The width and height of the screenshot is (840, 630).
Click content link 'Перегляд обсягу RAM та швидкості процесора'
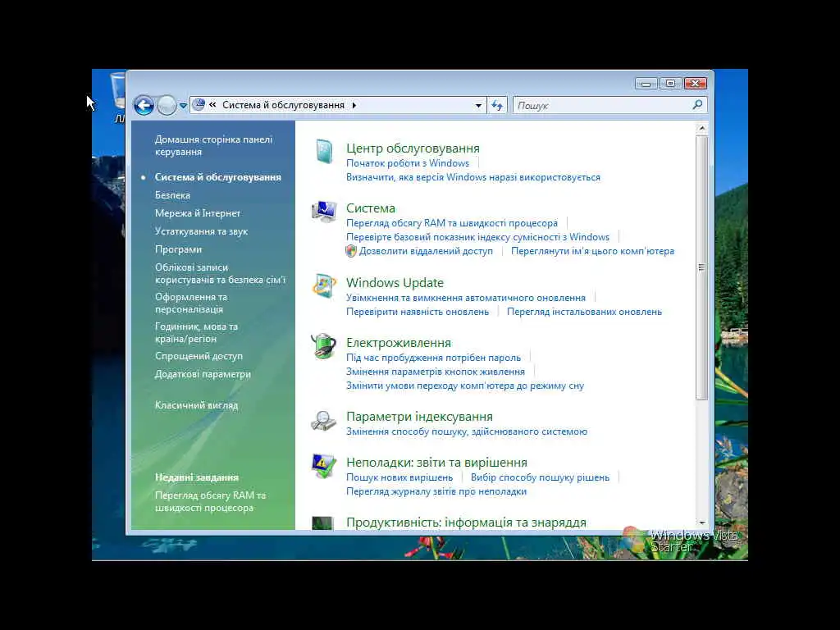coord(452,223)
